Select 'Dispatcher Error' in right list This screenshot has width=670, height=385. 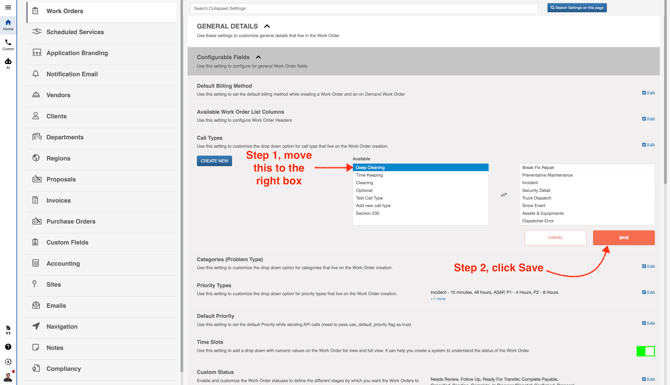click(x=587, y=221)
